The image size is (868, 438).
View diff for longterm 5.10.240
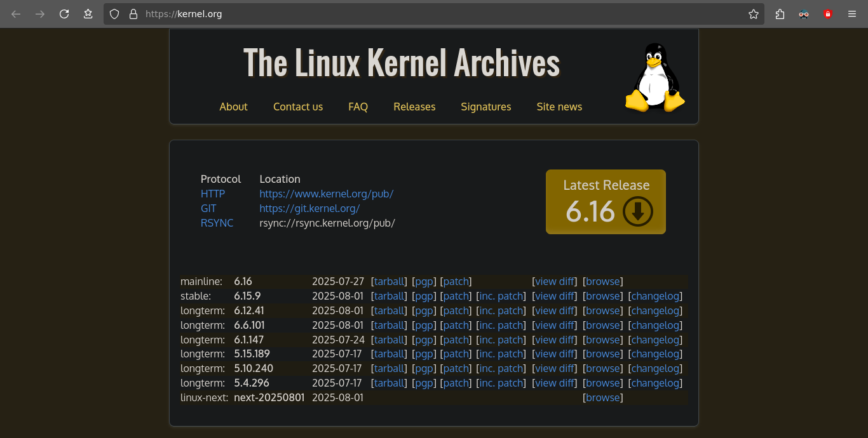[555, 368]
